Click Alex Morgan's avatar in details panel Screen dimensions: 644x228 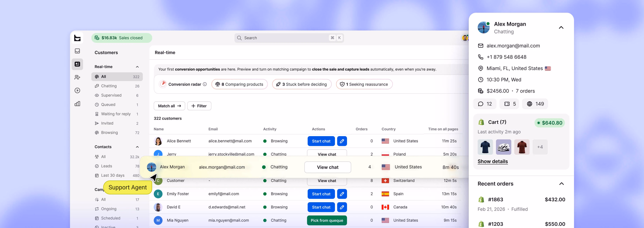coord(484,28)
